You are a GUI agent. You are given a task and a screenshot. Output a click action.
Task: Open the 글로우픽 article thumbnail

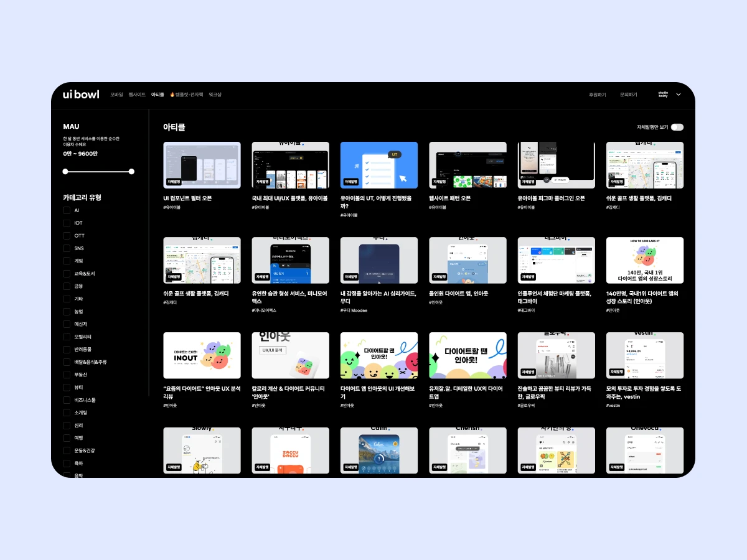click(557, 355)
